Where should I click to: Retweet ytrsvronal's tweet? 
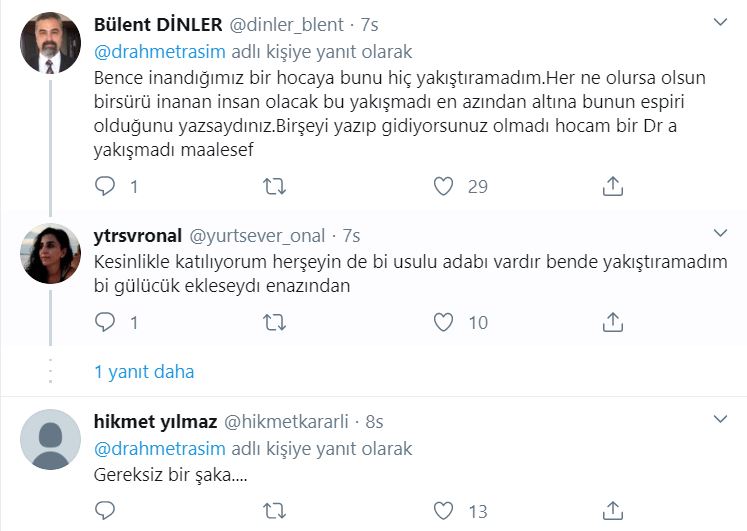(x=273, y=322)
